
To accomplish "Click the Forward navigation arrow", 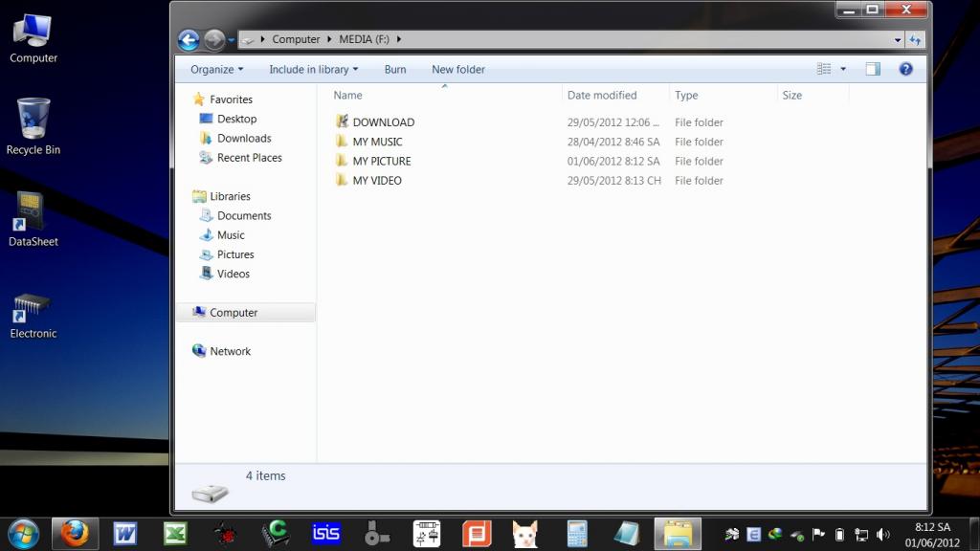I will click(214, 40).
